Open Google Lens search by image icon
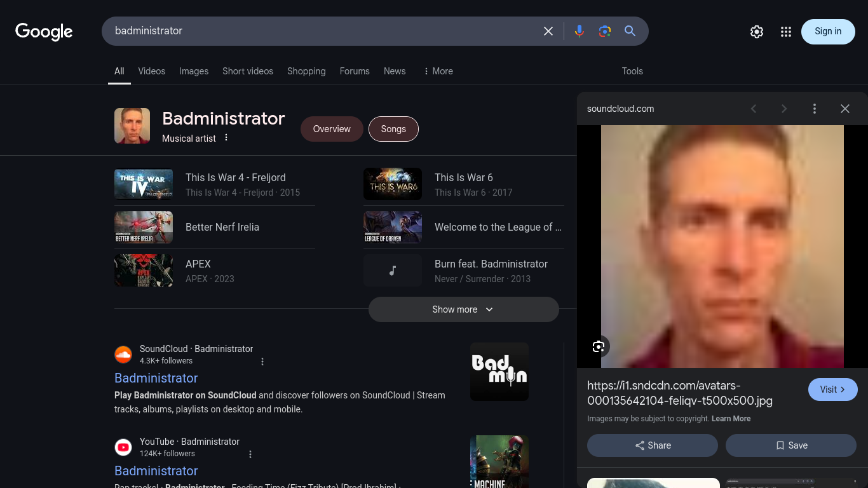 point(605,31)
